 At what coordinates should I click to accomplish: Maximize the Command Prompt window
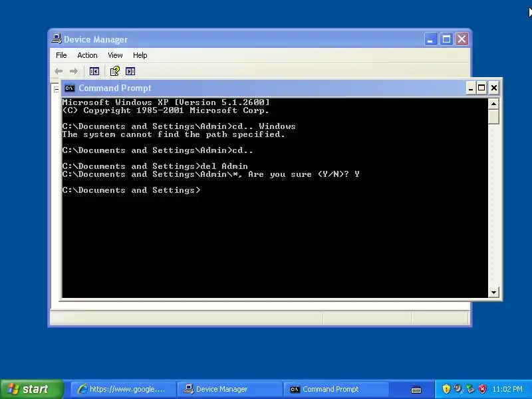click(x=481, y=88)
